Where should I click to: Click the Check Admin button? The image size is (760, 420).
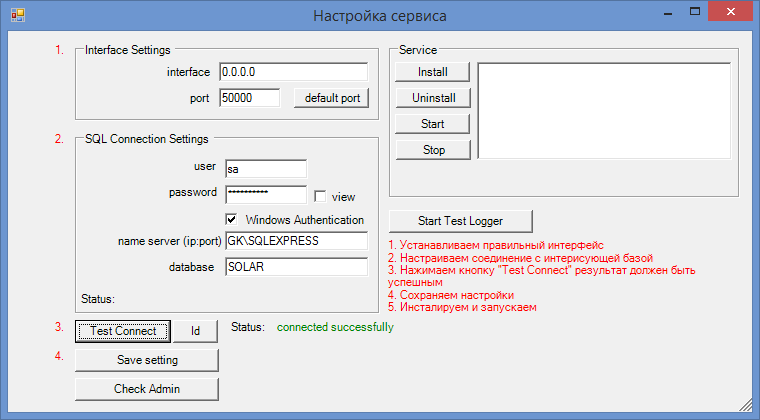pos(146,388)
